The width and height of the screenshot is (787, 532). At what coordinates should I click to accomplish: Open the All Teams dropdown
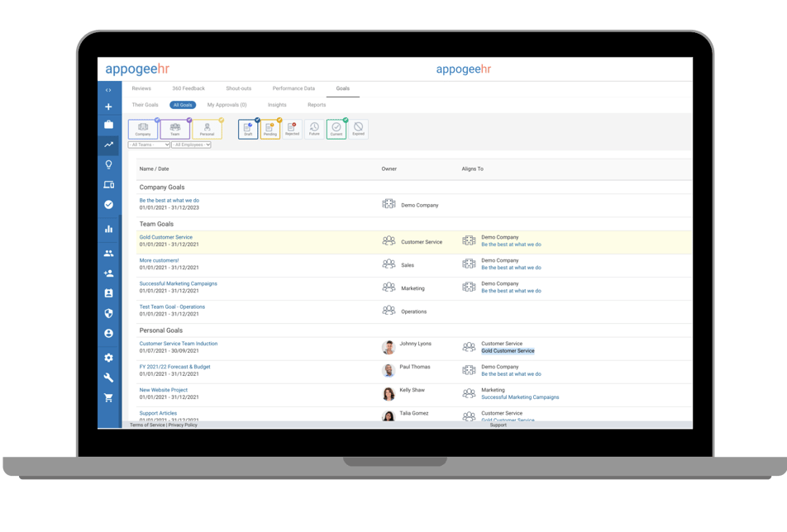pyautogui.click(x=149, y=145)
